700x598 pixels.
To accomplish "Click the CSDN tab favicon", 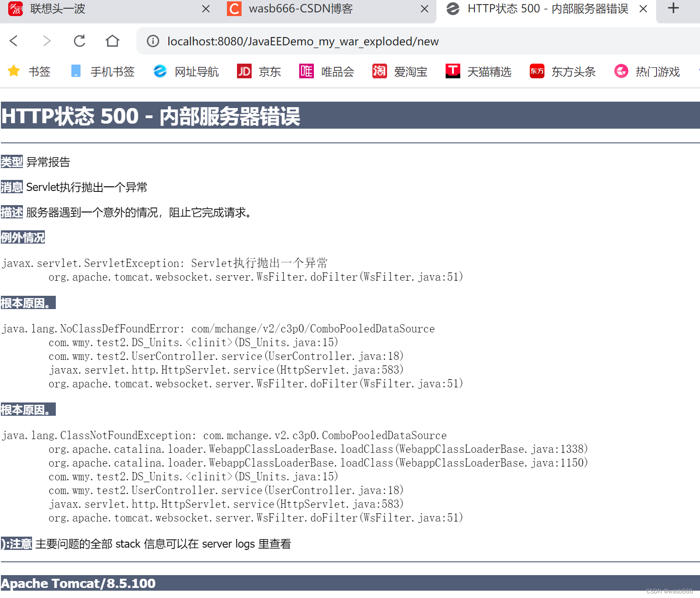I will pos(234,9).
